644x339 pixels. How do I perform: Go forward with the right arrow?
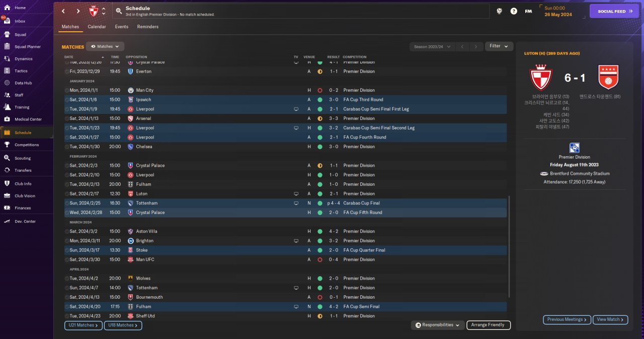(x=78, y=11)
